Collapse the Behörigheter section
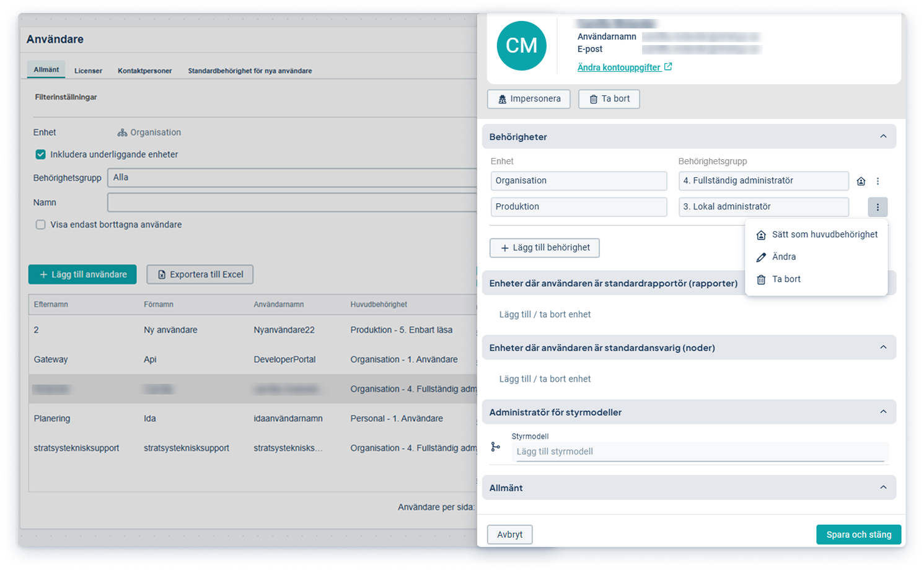 click(883, 136)
